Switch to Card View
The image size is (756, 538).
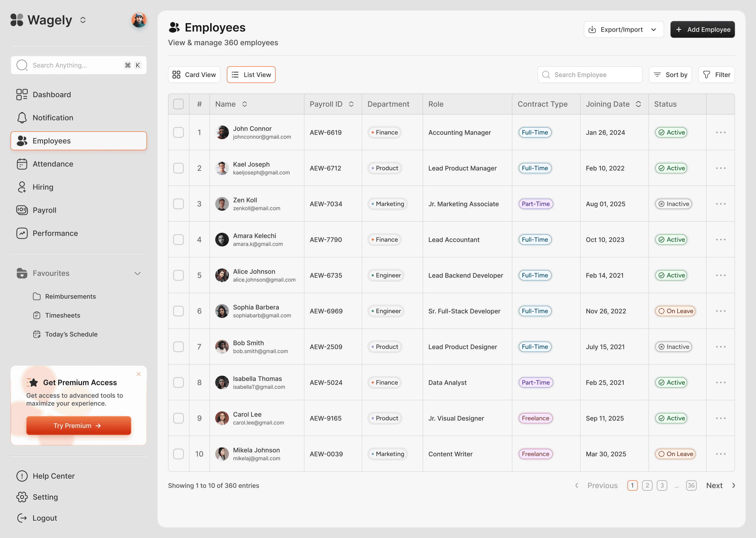pyautogui.click(x=194, y=75)
